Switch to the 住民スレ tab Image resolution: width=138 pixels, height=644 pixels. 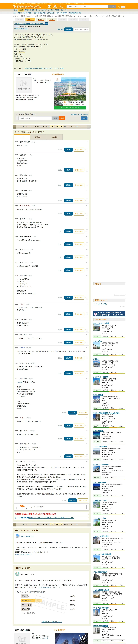(x=30, y=20)
